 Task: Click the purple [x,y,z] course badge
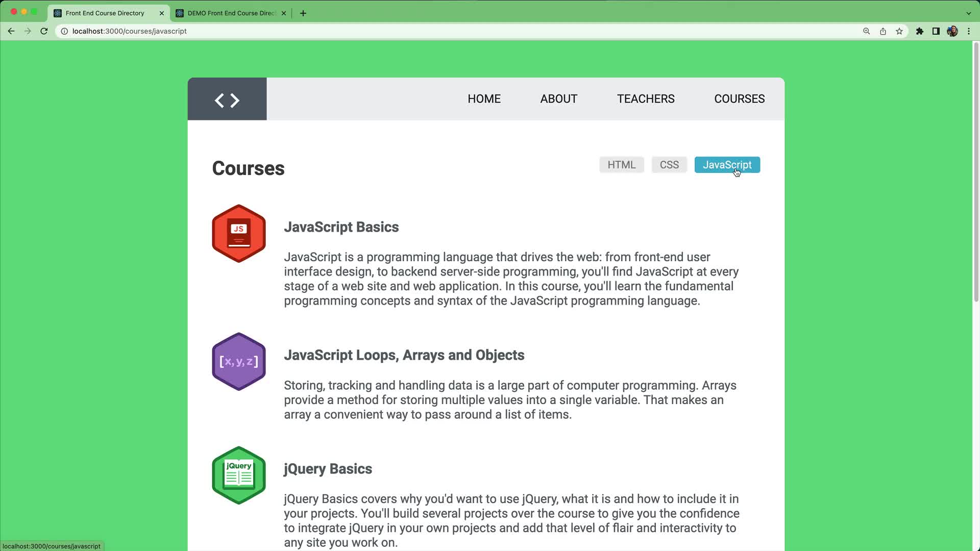(238, 361)
